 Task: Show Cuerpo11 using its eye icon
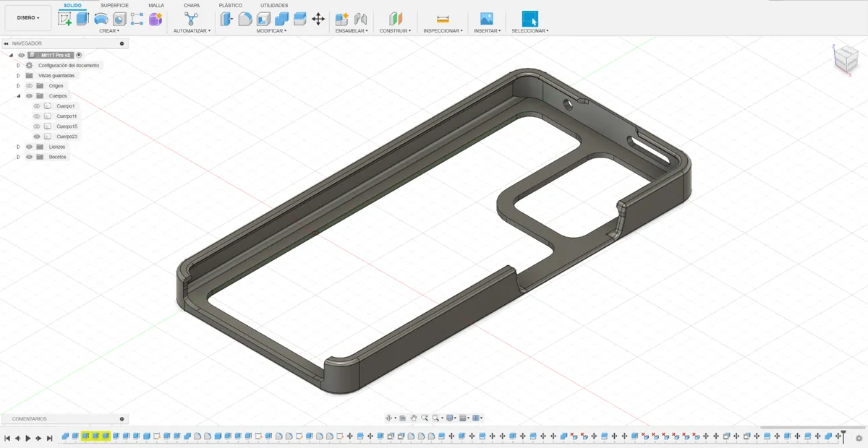point(37,116)
